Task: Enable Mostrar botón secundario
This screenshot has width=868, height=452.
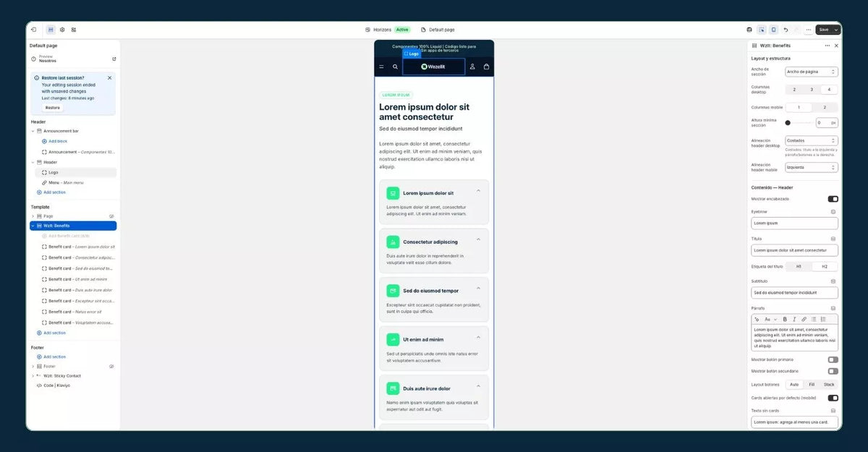Action: (833, 371)
